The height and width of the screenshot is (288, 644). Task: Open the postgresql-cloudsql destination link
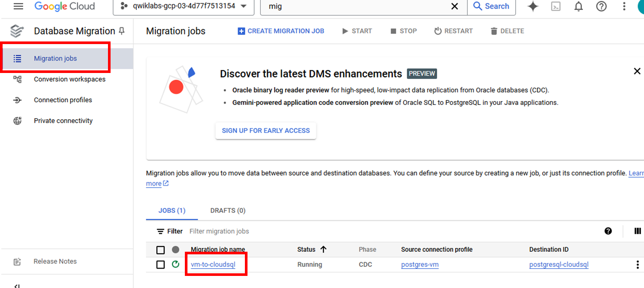pos(559,265)
